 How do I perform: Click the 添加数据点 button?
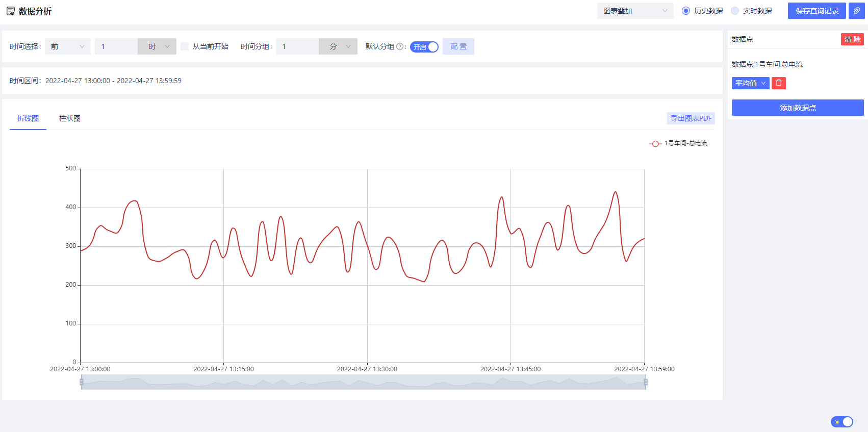[x=798, y=108]
